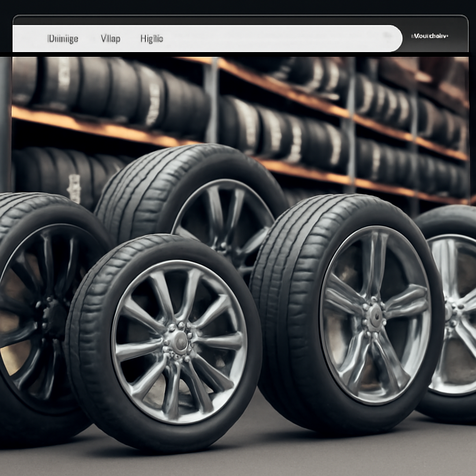This screenshot has height=476, width=476.
Task: Click the empty area of the white navigation bar
Action: tap(279, 39)
